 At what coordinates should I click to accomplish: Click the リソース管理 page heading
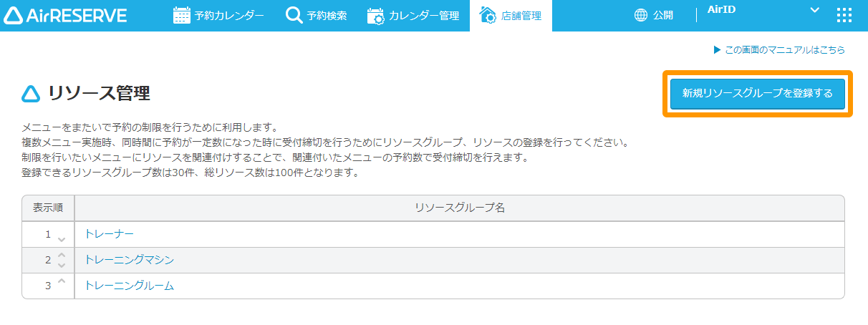click(x=99, y=93)
